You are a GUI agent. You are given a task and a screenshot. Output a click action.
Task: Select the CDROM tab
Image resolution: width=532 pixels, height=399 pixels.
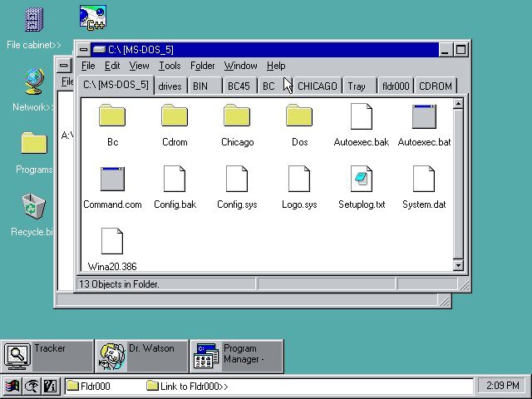(436, 86)
